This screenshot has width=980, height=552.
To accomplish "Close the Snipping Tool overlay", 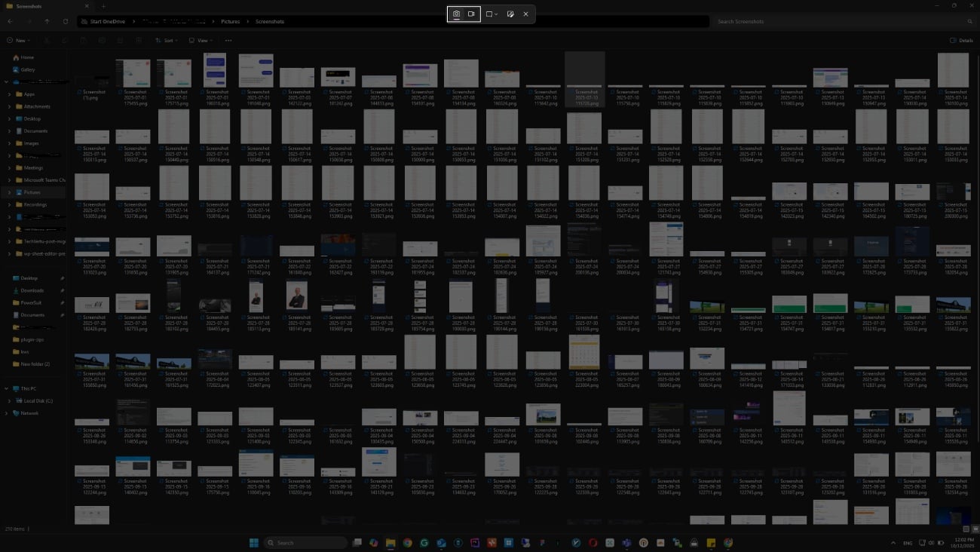I will point(525,14).
